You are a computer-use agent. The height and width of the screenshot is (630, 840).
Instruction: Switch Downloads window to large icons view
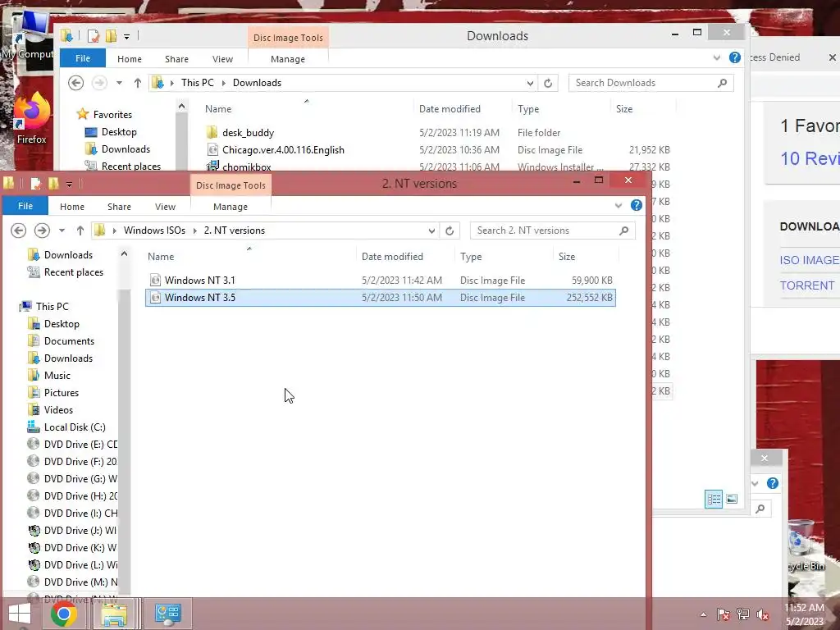click(x=732, y=500)
